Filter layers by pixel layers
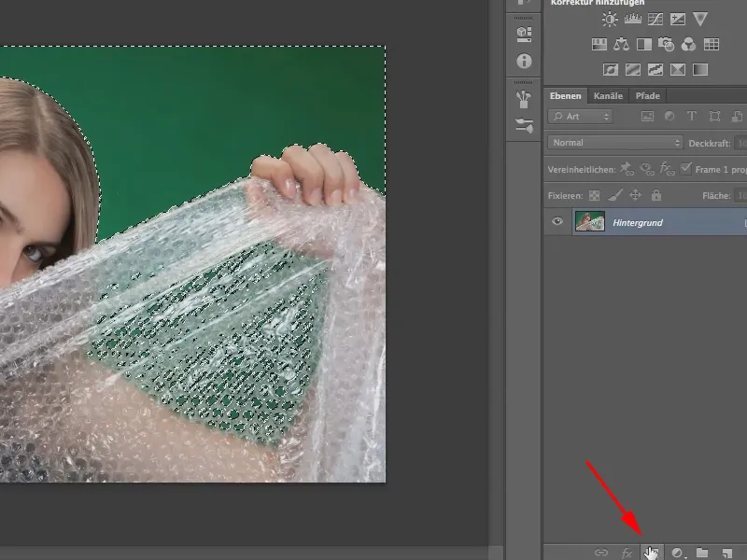 [647, 116]
